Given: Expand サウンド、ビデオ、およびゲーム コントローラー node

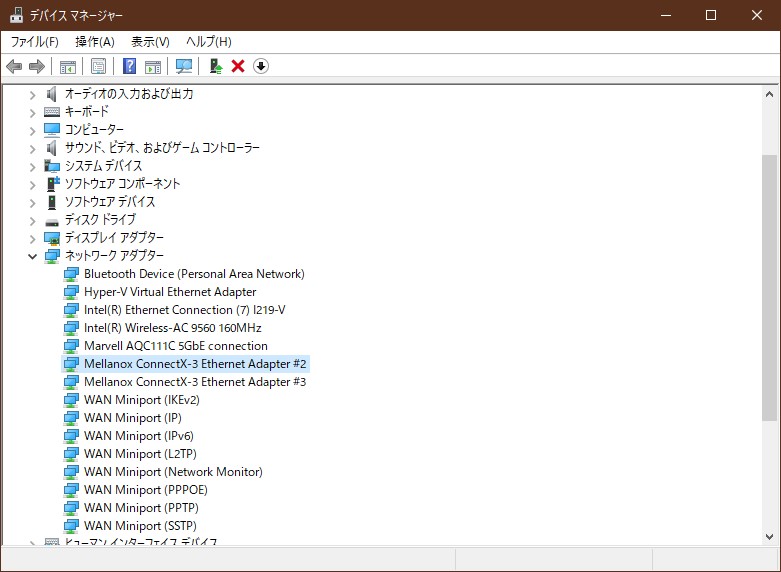Looking at the screenshot, I should point(32,148).
